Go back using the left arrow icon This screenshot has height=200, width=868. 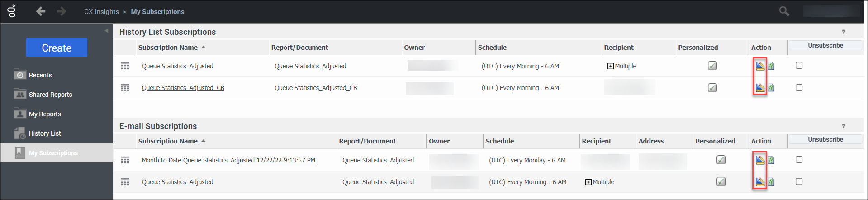(x=41, y=11)
